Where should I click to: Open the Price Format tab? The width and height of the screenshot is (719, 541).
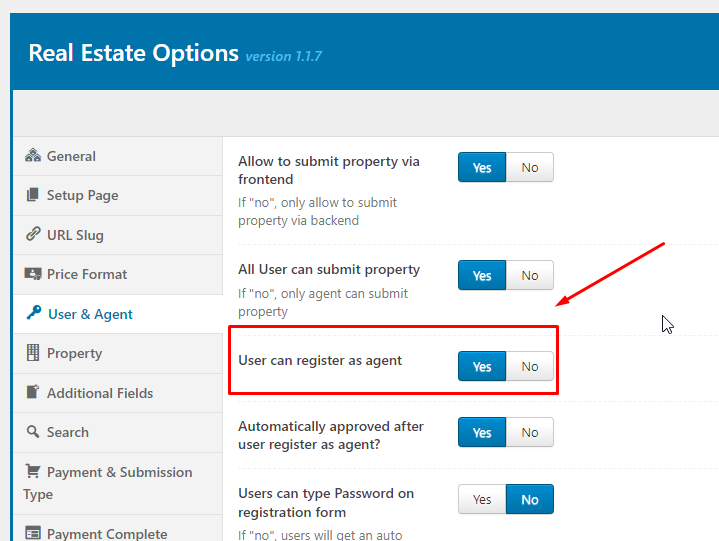pos(86,274)
